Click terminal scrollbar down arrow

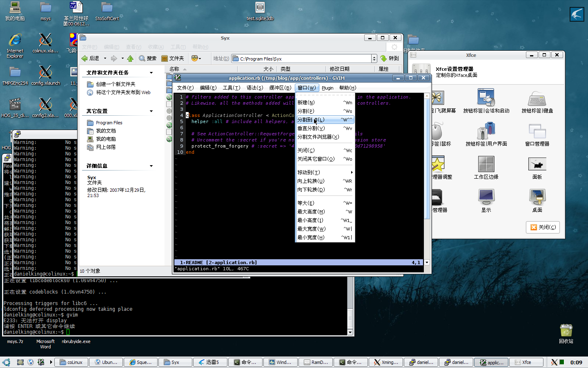(x=350, y=332)
